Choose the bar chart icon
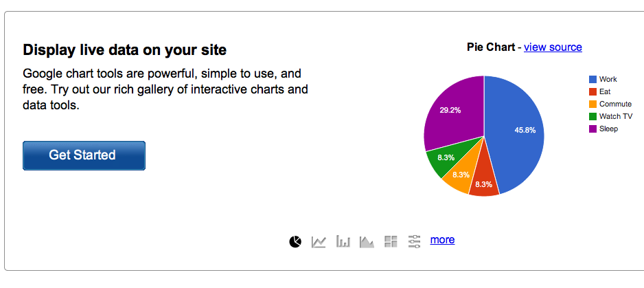 pyautogui.click(x=343, y=241)
